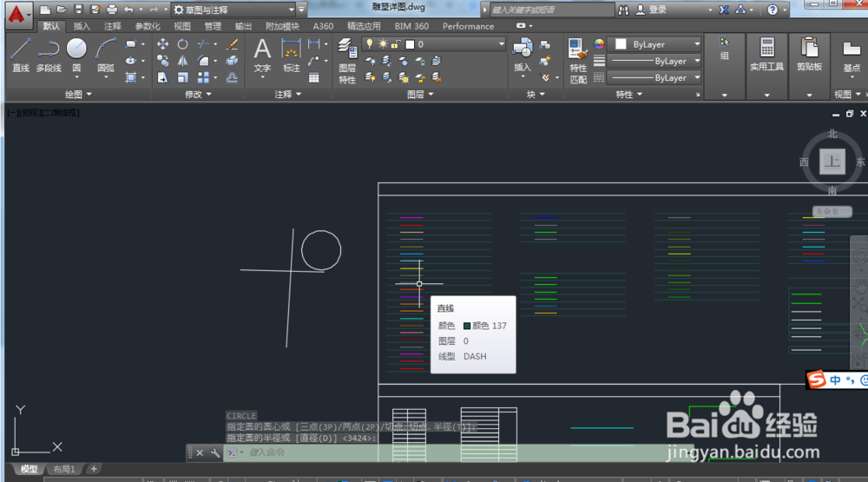Image resolution: width=868 pixels, height=482 pixels.
Task: Toggle layer on/off lightbulb icon
Action: pos(369,43)
